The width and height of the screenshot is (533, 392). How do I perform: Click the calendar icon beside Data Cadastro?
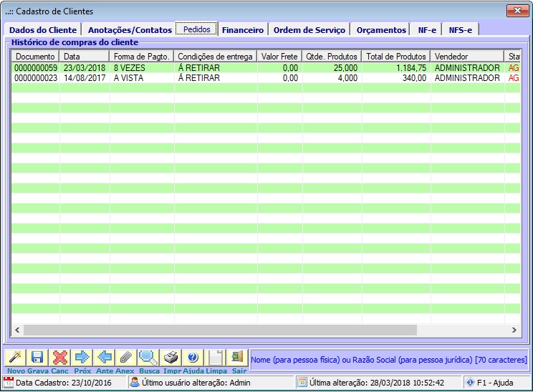[9, 383]
